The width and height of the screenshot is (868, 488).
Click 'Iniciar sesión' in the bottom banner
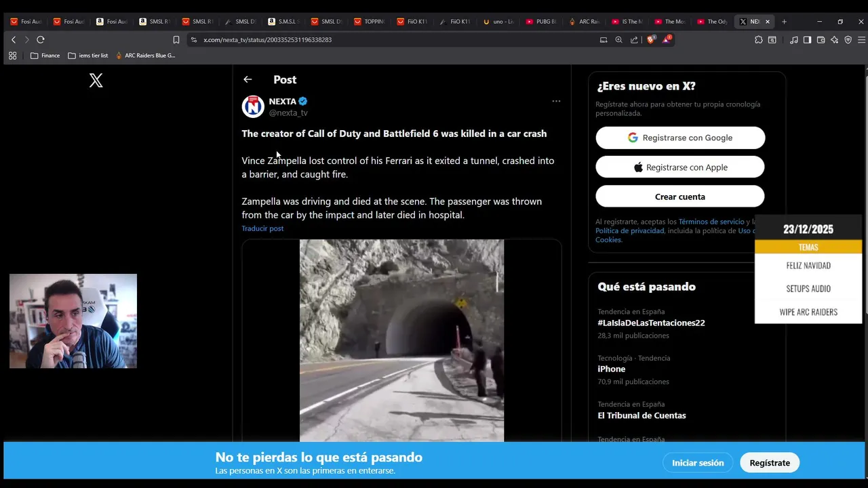coord(698,463)
